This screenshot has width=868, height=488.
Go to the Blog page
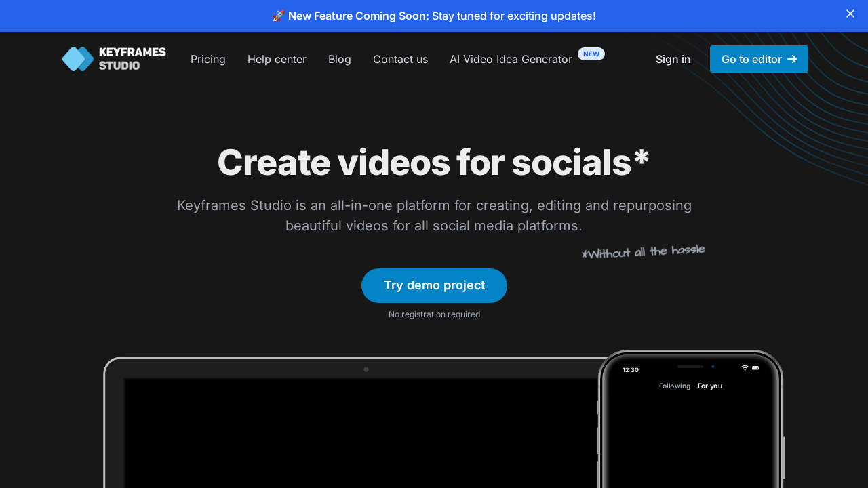click(340, 59)
